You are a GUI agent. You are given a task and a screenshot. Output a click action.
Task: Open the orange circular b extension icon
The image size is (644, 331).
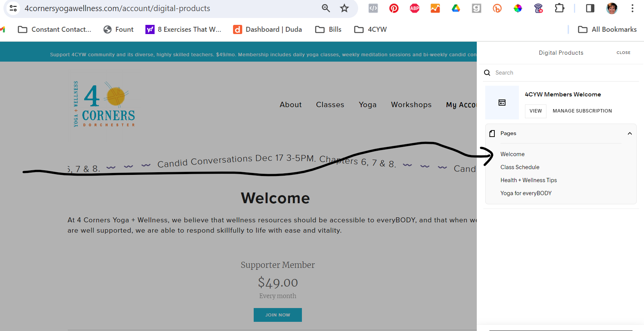(x=497, y=8)
